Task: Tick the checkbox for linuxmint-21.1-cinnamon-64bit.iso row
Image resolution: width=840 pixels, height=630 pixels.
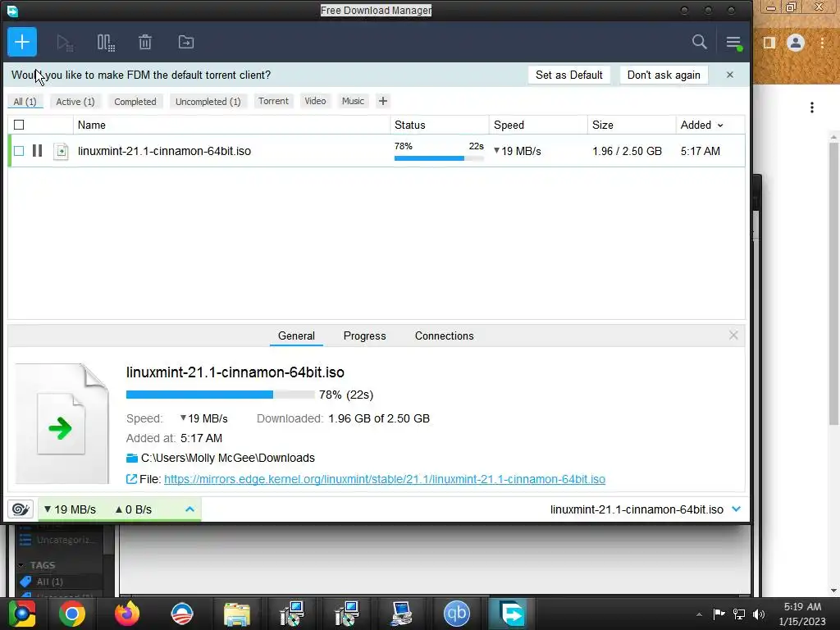Action: pyautogui.click(x=19, y=151)
